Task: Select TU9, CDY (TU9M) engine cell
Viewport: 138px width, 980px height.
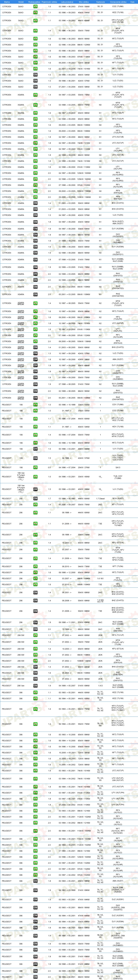Action: [x=118, y=477]
